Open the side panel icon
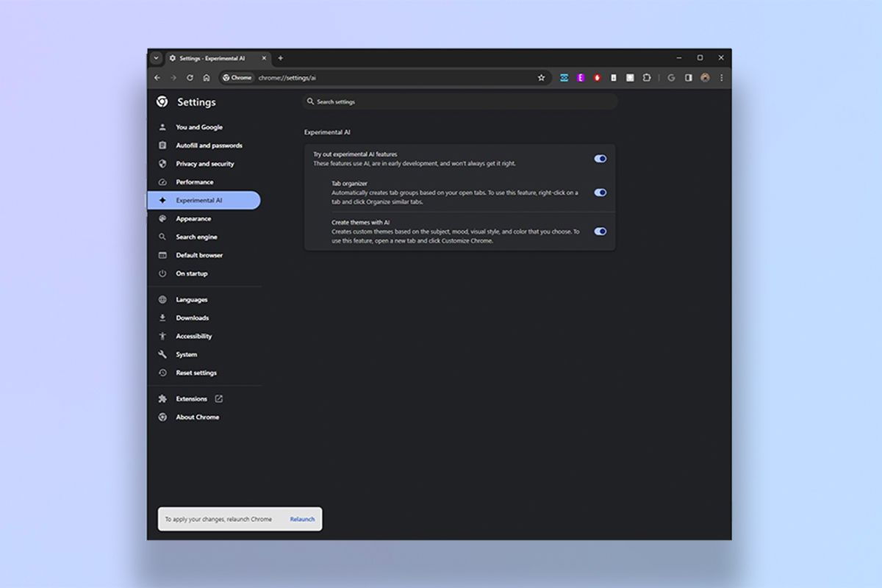This screenshot has height=588, width=882. pyautogui.click(x=687, y=77)
